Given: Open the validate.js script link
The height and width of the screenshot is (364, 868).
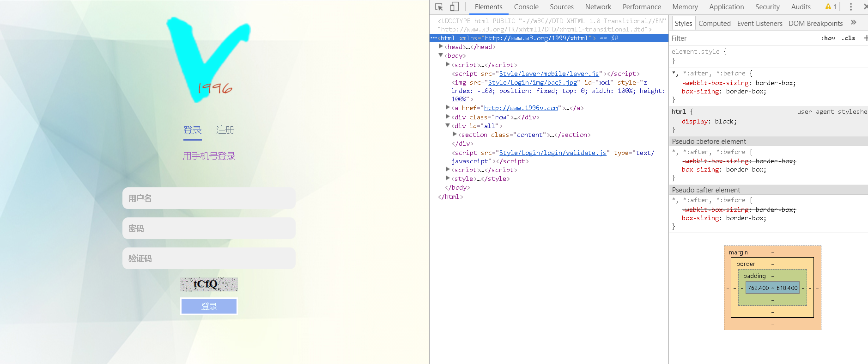Looking at the screenshot, I should [x=552, y=153].
